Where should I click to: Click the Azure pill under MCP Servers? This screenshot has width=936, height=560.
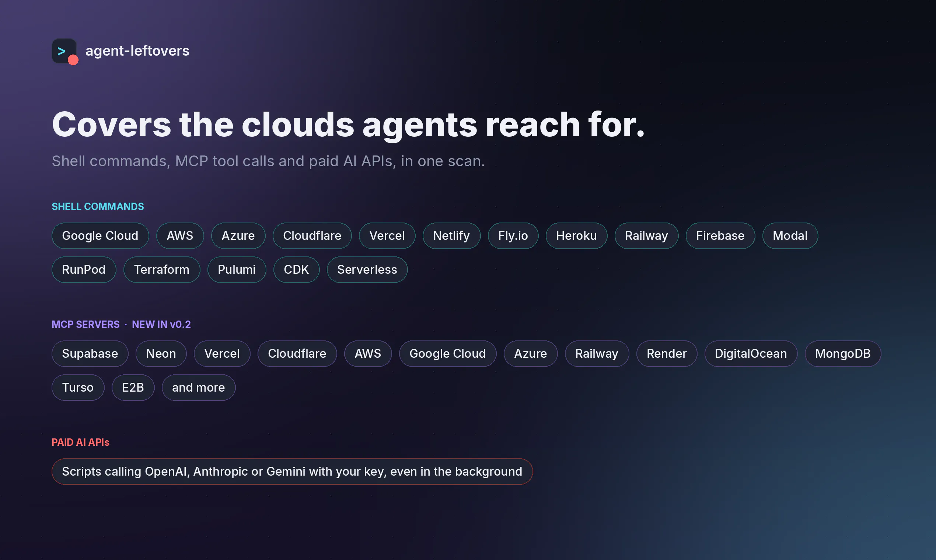[x=531, y=354]
